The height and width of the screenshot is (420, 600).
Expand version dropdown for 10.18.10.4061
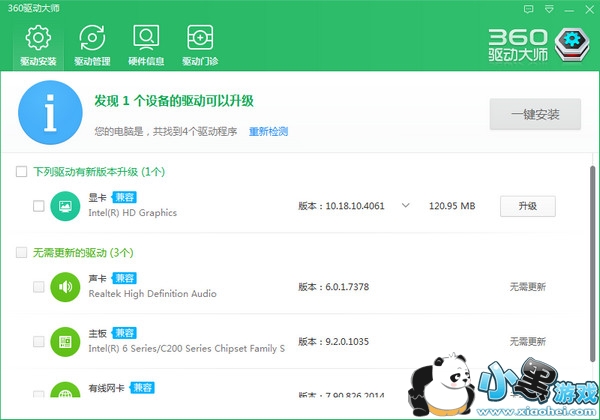[406, 205]
